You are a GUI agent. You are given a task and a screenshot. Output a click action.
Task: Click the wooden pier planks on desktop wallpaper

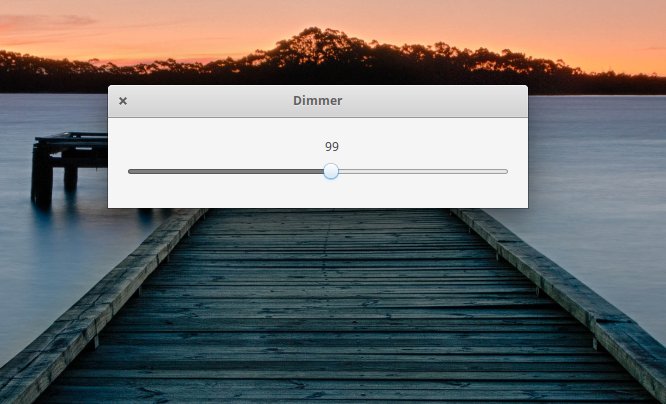click(331, 306)
